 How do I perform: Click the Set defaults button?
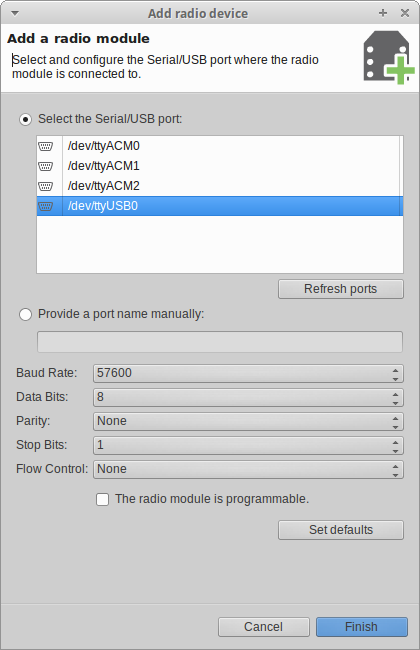[341, 530]
